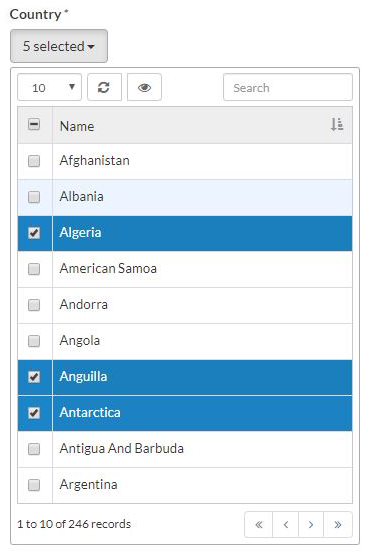
Task: Toggle the eye visibility icon button
Action: (x=144, y=87)
